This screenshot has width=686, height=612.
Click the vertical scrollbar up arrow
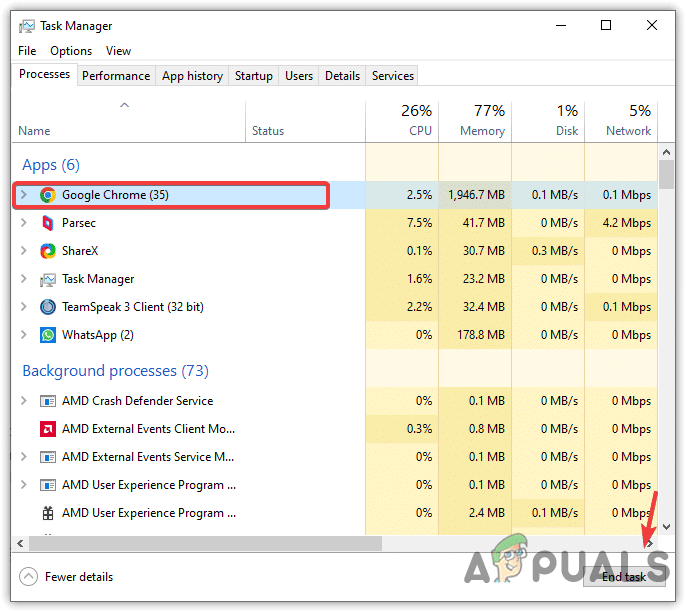(666, 152)
